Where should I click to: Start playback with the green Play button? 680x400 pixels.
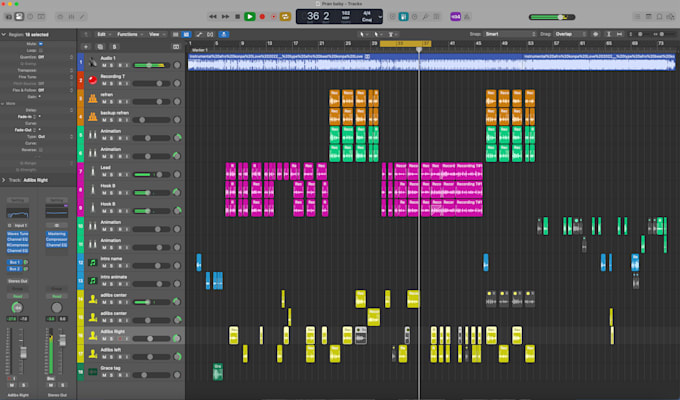click(x=249, y=16)
